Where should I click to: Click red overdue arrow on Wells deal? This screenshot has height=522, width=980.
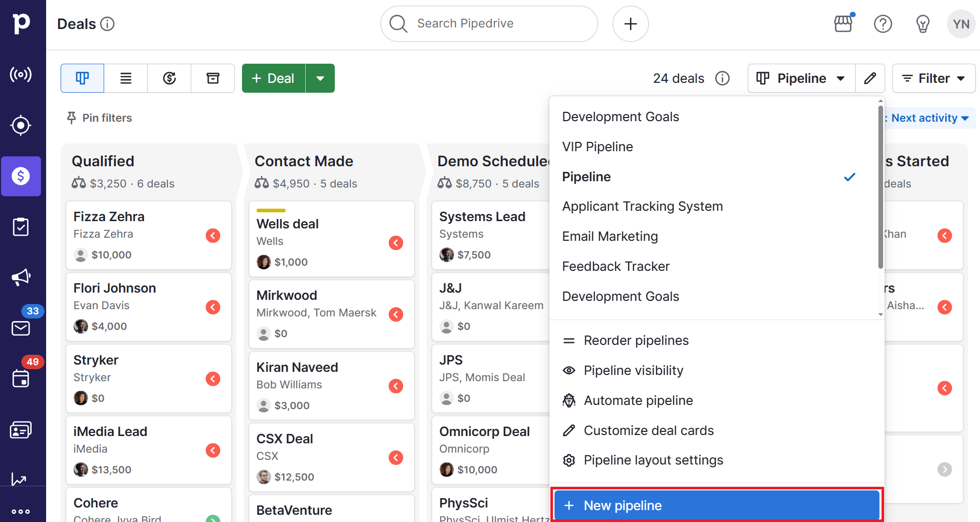click(x=396, y=243)
